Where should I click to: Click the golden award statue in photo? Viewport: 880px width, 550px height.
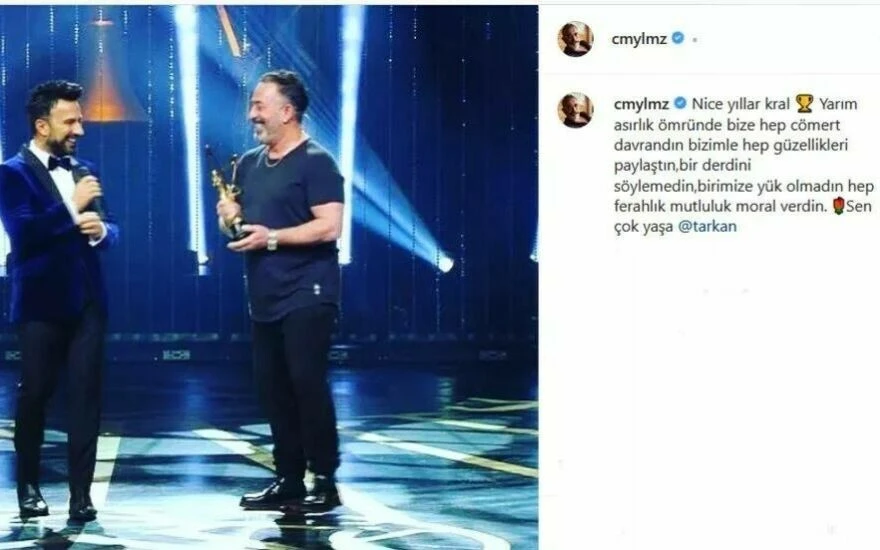227,194
